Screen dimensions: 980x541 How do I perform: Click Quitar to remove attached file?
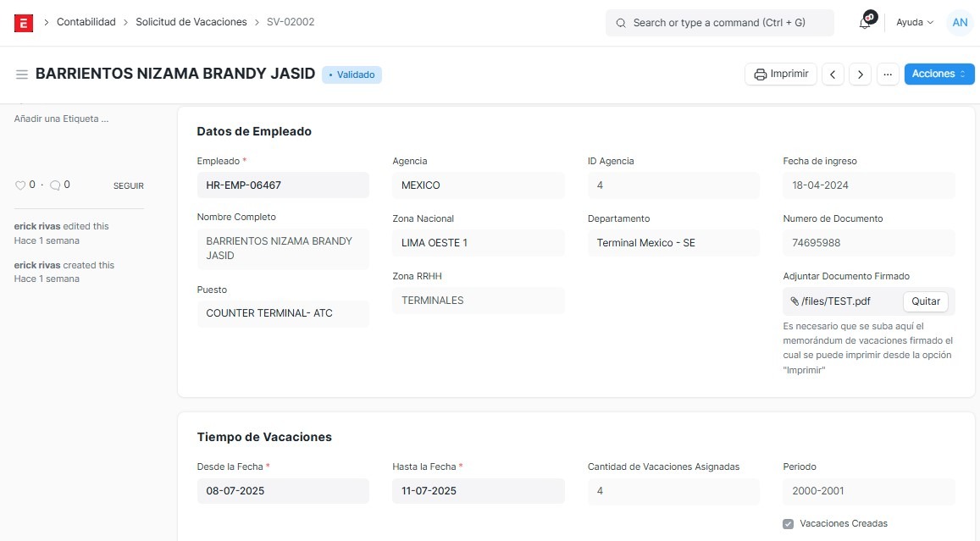(x=926, y=301)
